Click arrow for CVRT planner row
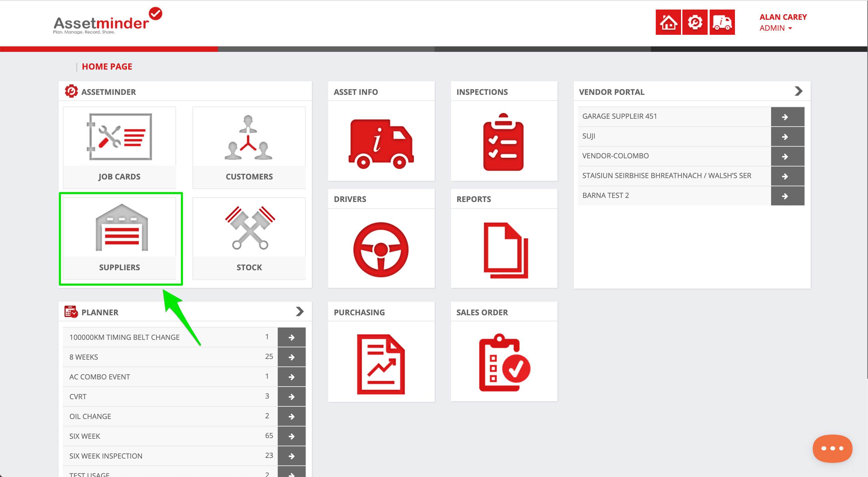Viewport: 868px width, 477px height. [292, 396]
